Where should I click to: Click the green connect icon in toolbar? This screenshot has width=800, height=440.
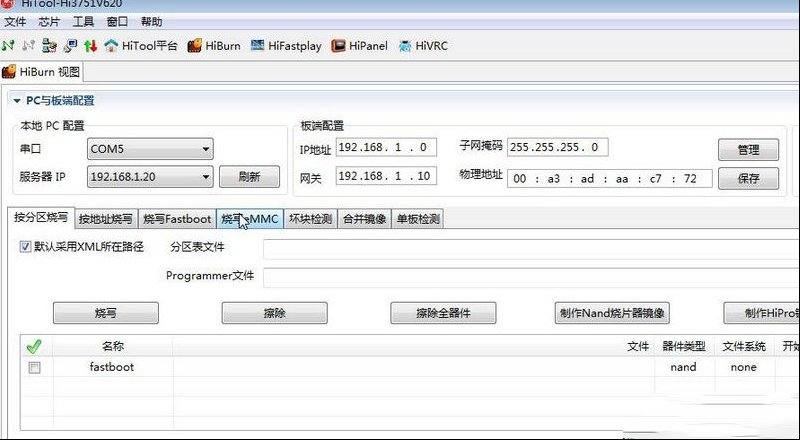point(8,46)
